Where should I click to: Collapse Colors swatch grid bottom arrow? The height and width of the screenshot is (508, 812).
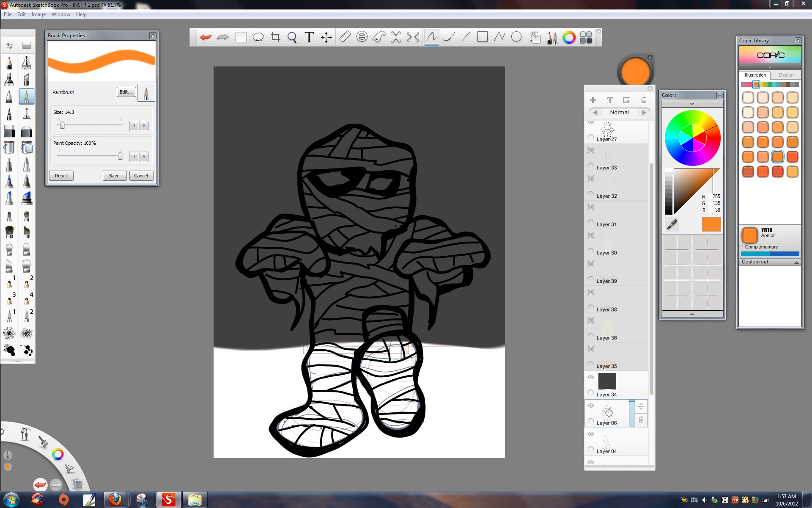click(692, 314)
